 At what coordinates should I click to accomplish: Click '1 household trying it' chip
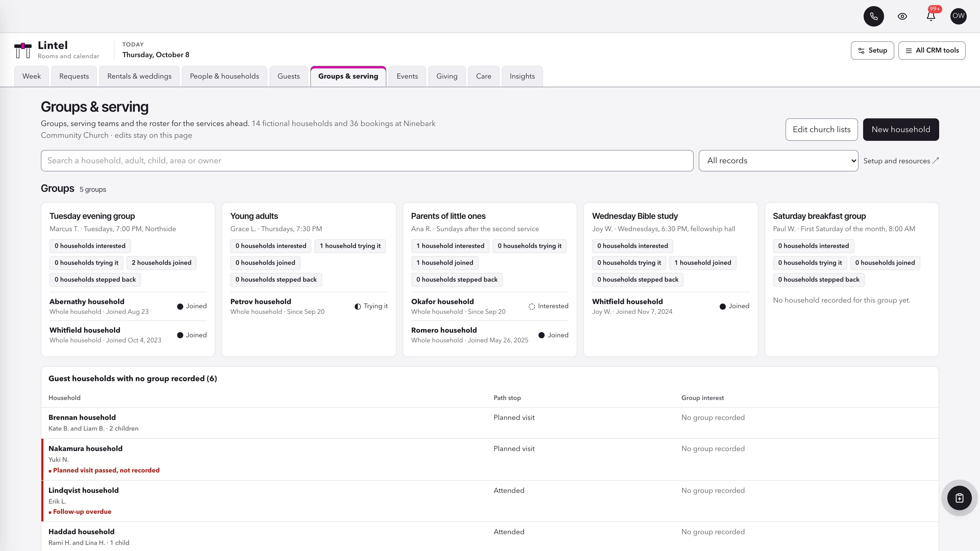pyautogui.click(x=350, y=246)
